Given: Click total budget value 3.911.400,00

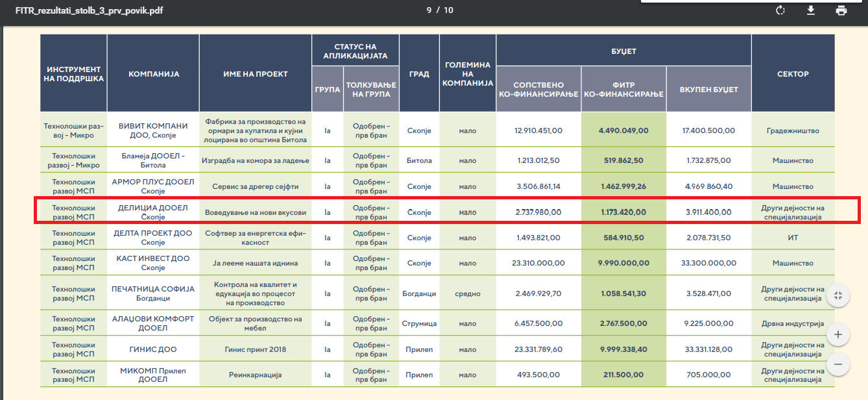Looking at the screenshot, I should click(709, 212).
